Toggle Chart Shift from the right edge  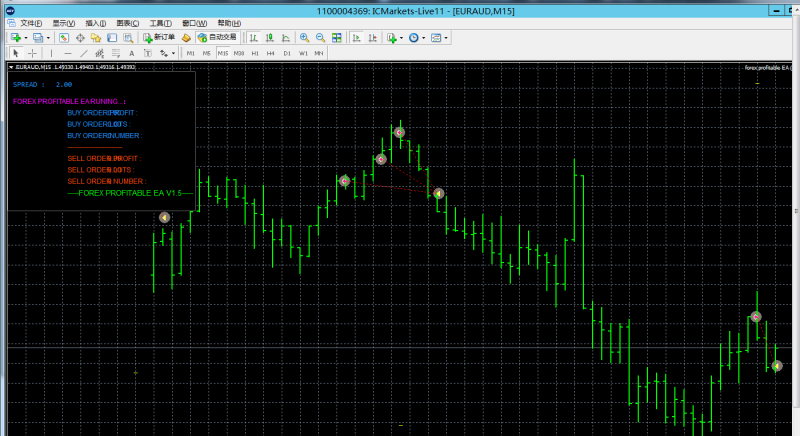tap(372, 38)
